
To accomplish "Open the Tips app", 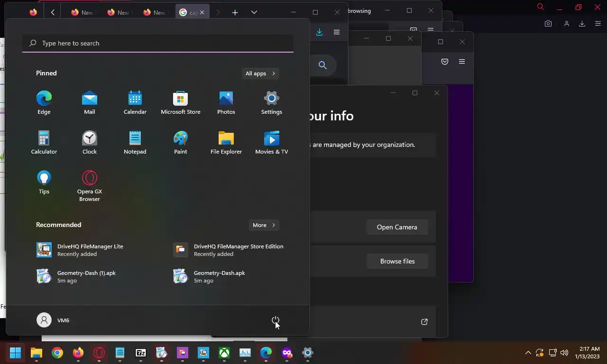I will coord(44,182).
